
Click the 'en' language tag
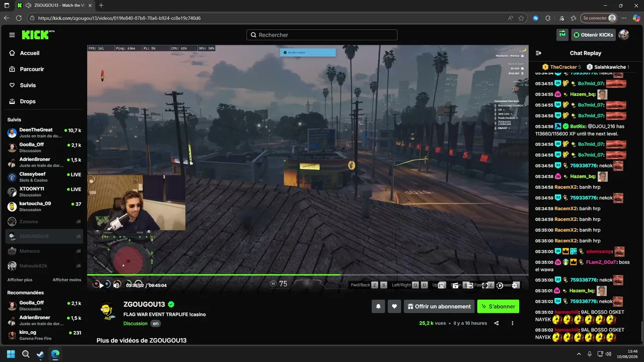pyautogui.click(x=156, y=323)
